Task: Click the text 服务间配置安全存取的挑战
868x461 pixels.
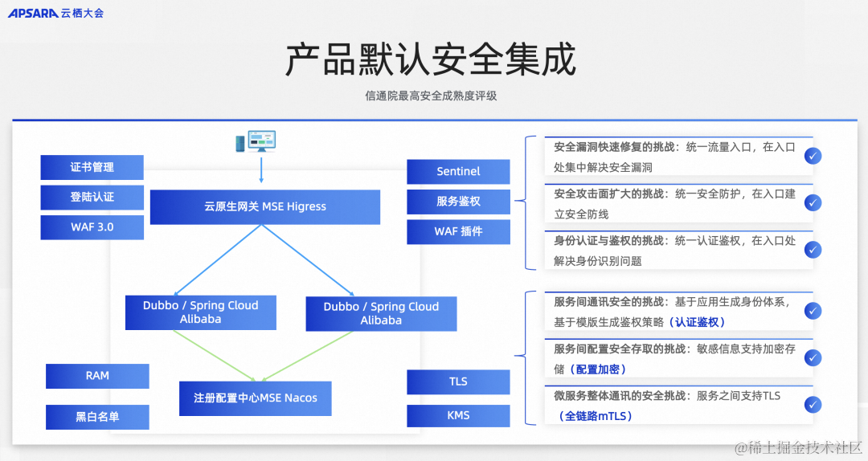Action: (x=620, y=349)
